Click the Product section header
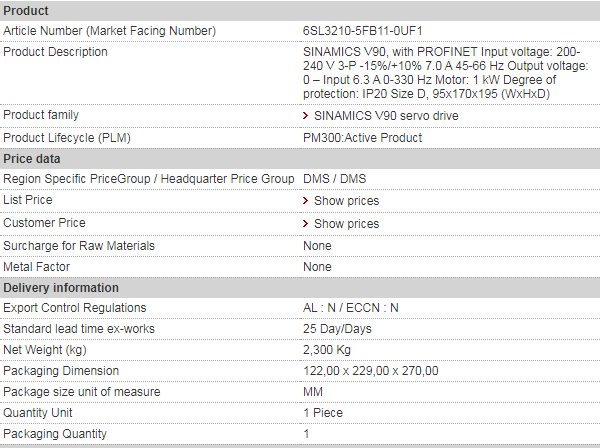The height and width of the screenshot is (448, 603). click(300, 11)
